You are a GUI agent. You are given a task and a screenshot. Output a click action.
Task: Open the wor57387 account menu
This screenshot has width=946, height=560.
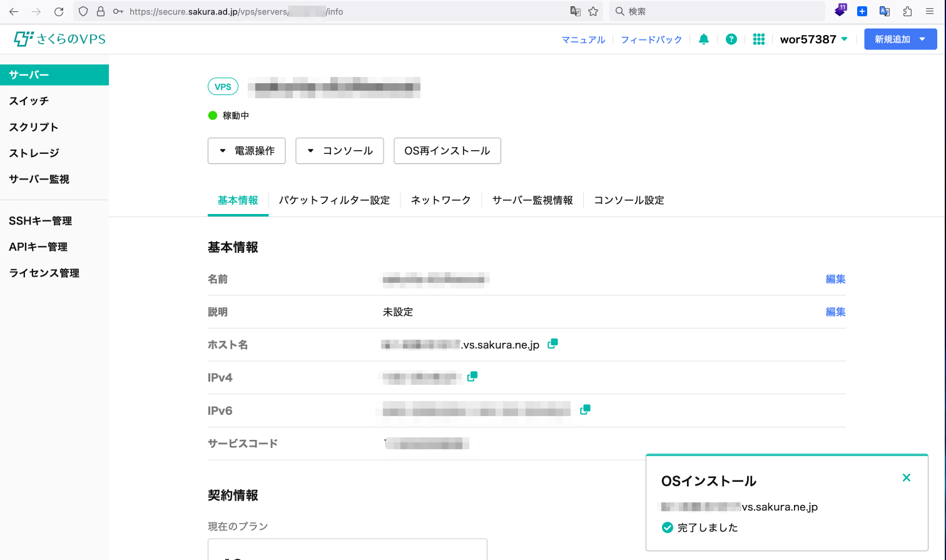coord(813,39)
